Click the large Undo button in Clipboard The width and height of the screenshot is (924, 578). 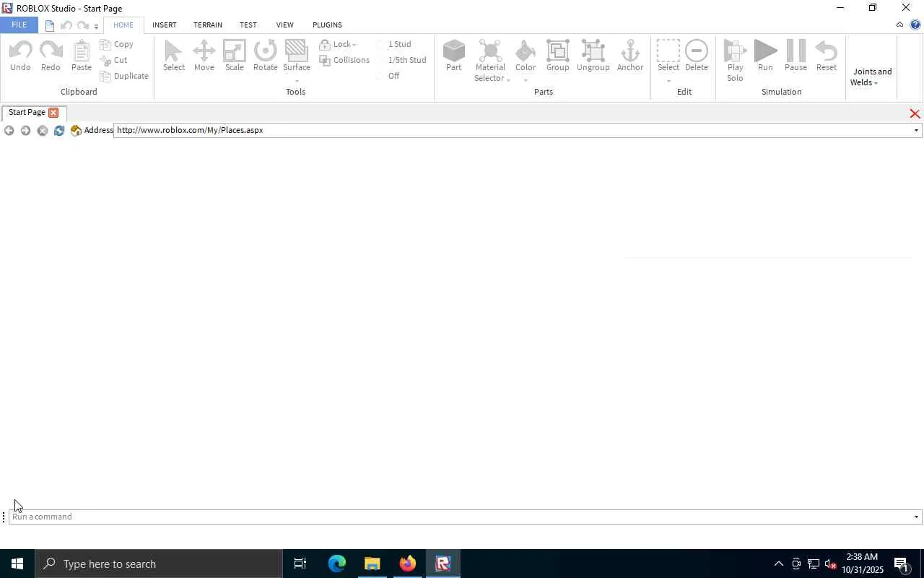(20, 56)
